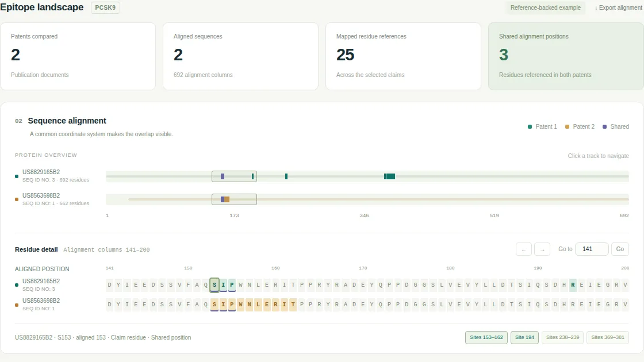Select the F residue in the US8829165B2 detail row
This screenshot has height=362, width=644.
(188, 285)
